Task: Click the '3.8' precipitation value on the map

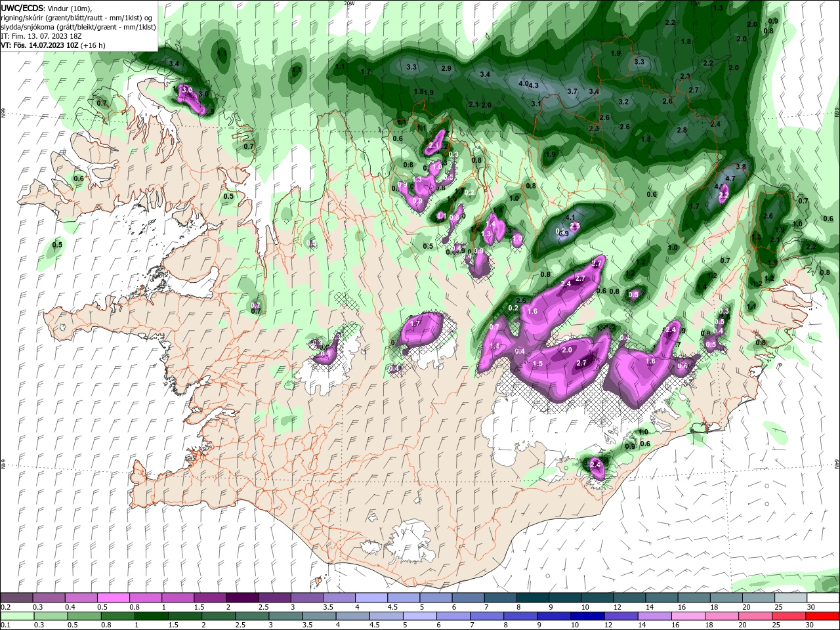Action: click(741, 167)
